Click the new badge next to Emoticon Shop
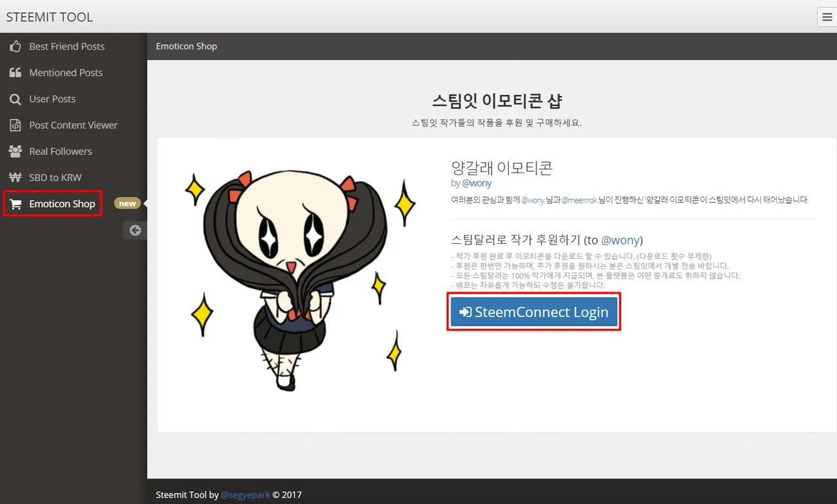 pos(127,203)
